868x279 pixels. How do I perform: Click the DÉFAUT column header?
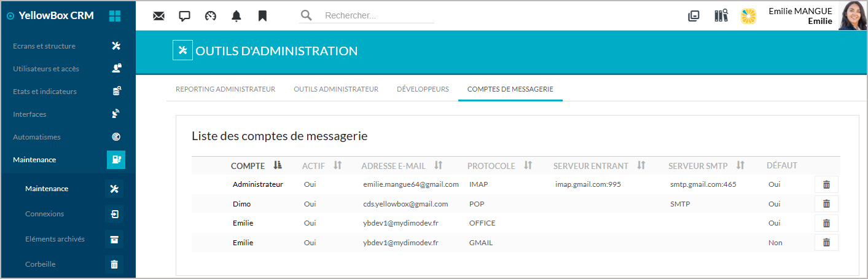(782, 165)
